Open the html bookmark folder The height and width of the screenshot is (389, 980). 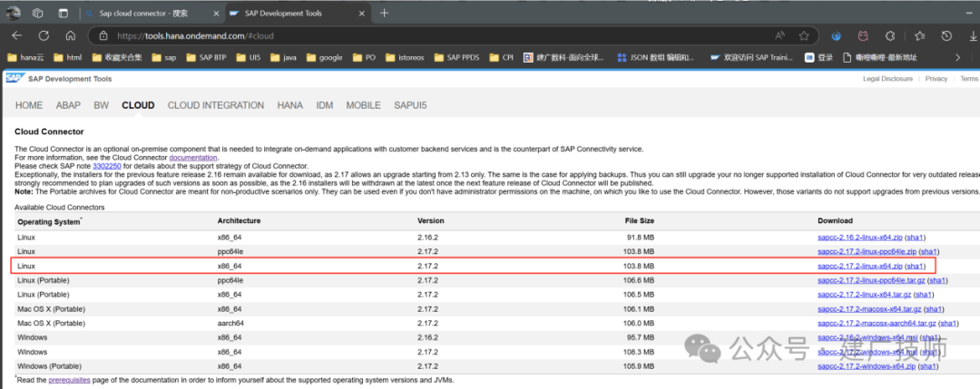(x=68, y=57)
